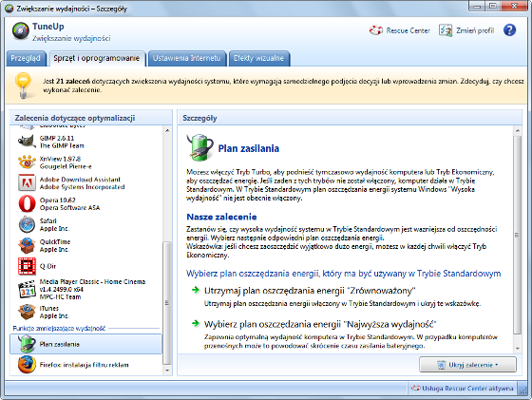
Task: Select the QuickTime Apple Inc. entry
Action: coord(85,245)
